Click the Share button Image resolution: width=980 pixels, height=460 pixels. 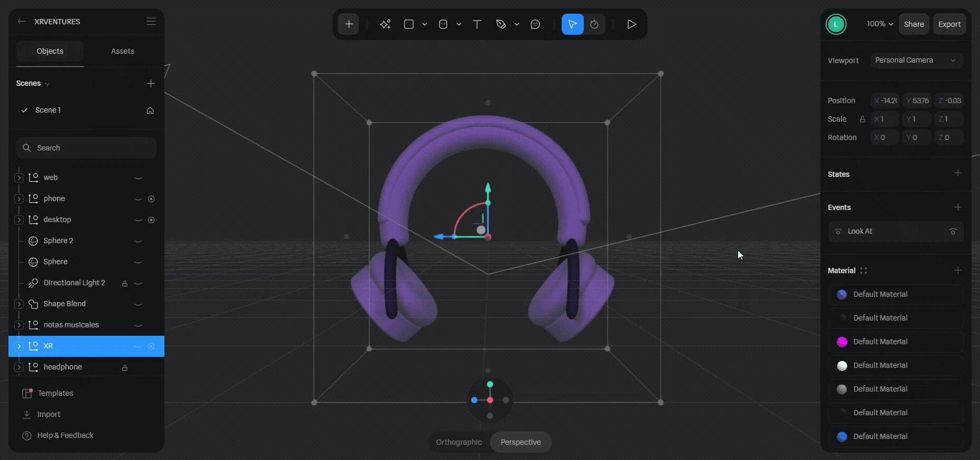(914, 24)
